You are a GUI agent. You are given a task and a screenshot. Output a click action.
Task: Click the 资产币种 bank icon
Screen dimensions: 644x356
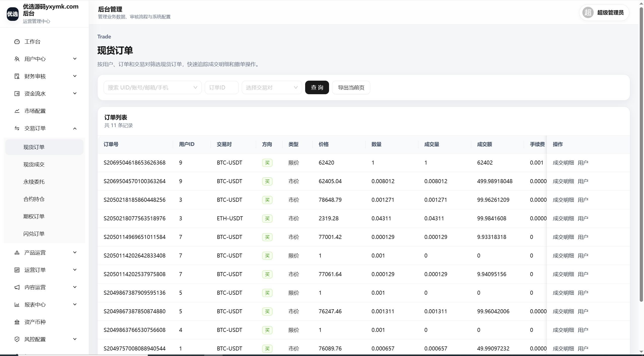[17, 322]
